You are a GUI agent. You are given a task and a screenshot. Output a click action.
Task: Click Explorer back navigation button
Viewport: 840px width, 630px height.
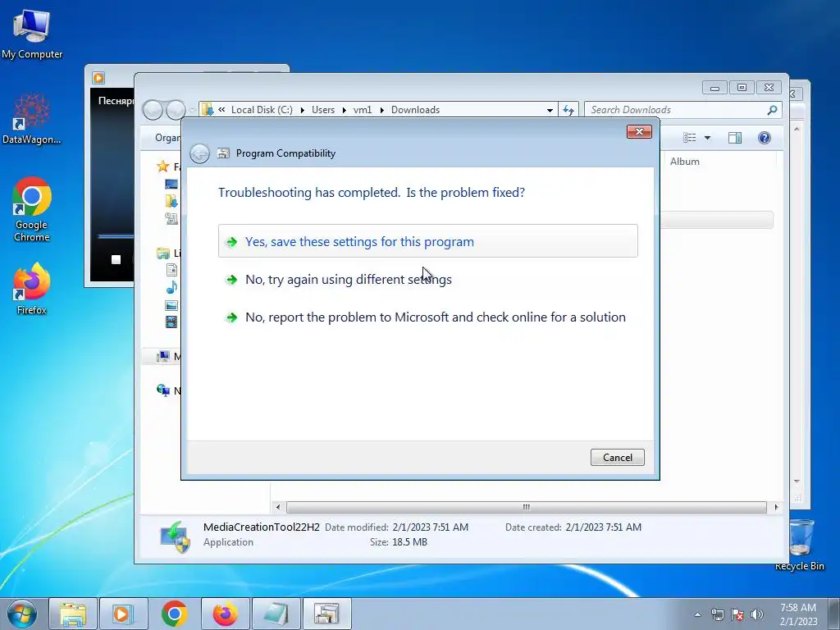pos(153,110)
